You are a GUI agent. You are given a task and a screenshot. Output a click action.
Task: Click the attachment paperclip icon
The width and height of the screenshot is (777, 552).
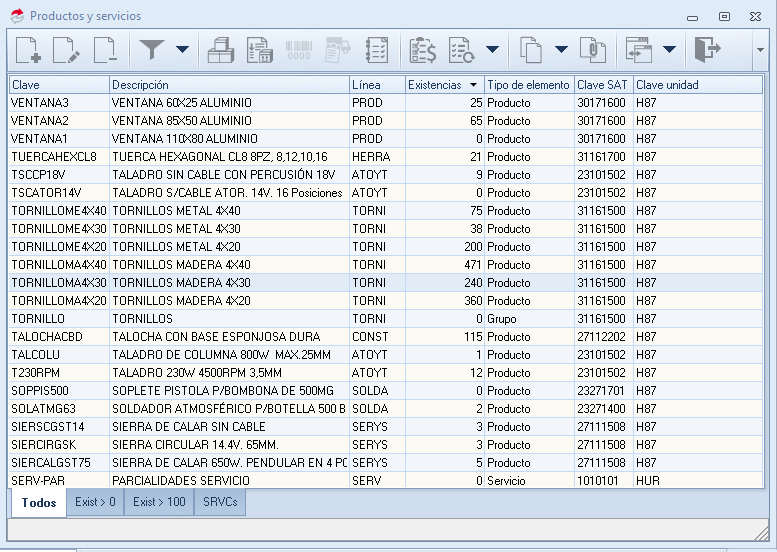tap(593, 50)
